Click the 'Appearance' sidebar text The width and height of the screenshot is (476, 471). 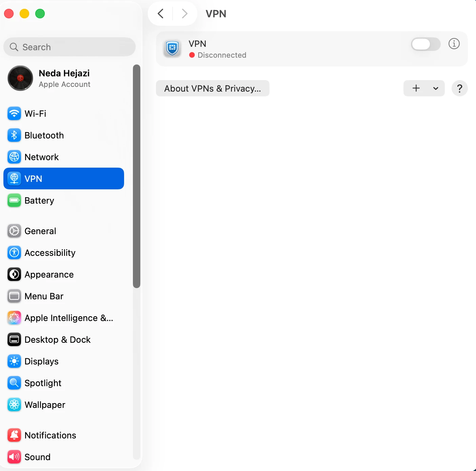point(49,275)
